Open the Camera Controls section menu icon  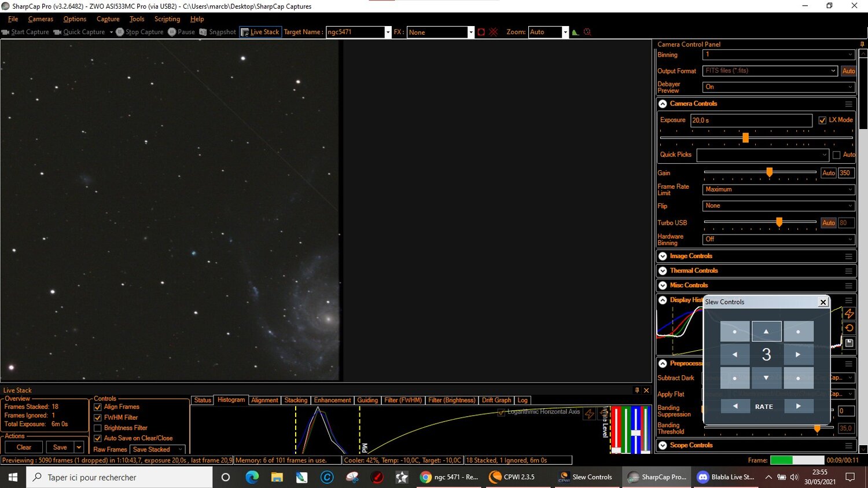pyautogui.click(x=848, y=104)
